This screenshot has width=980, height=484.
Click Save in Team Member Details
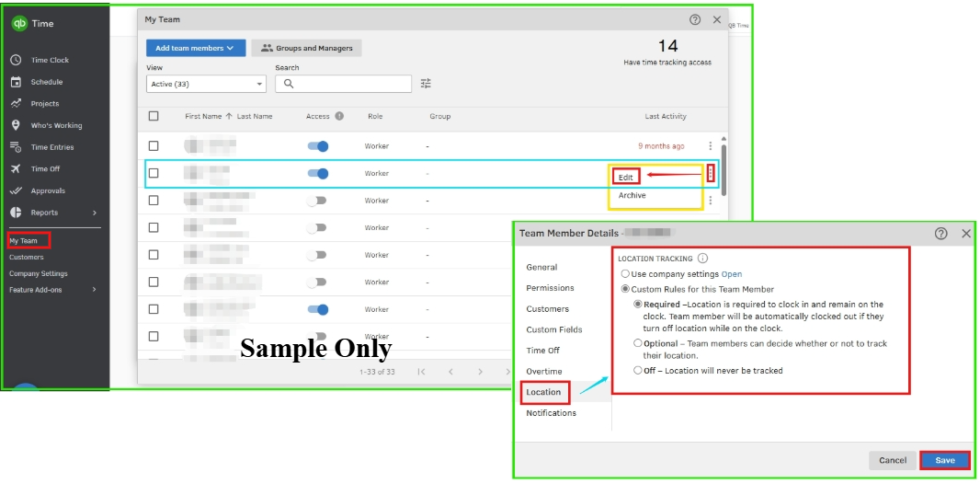[945, 460]
